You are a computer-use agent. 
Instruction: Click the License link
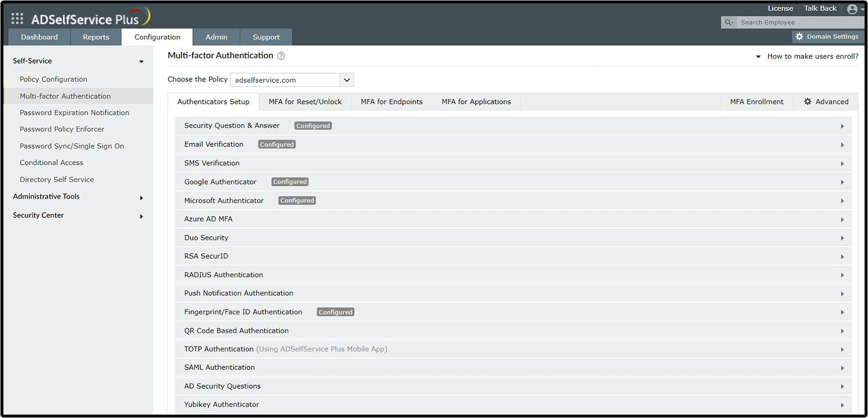coord(781,8)
